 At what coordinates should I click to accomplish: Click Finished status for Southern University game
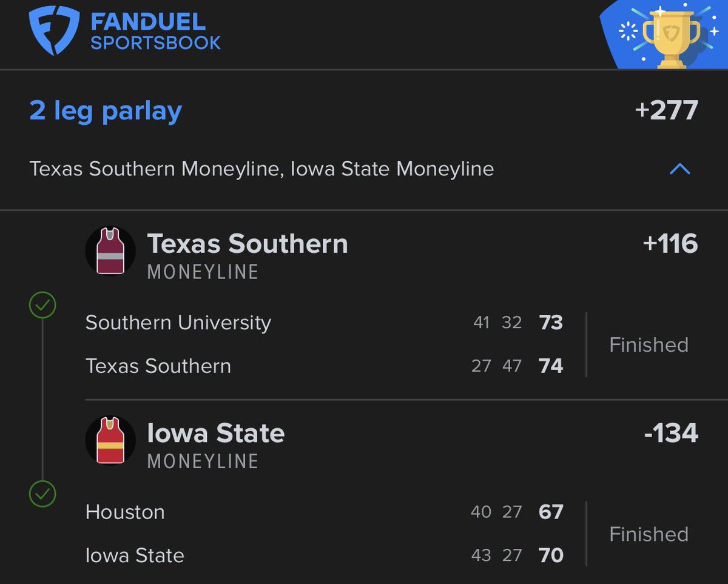point(649,345)
